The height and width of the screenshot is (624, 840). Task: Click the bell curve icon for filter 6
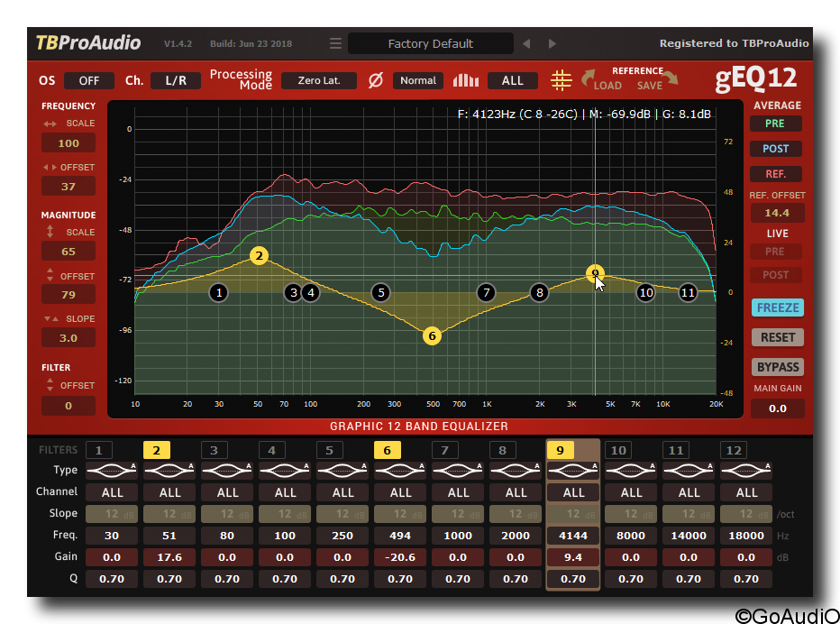(399, 470)
